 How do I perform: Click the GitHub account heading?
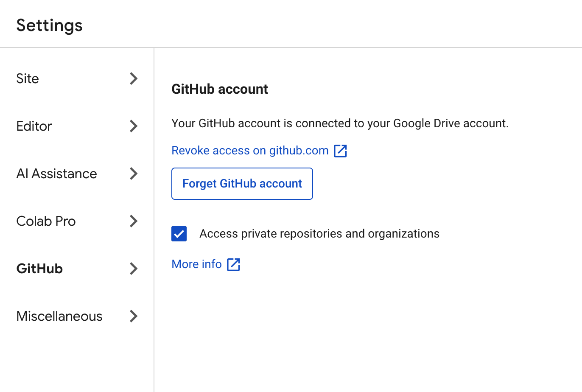tap(220, 89)
